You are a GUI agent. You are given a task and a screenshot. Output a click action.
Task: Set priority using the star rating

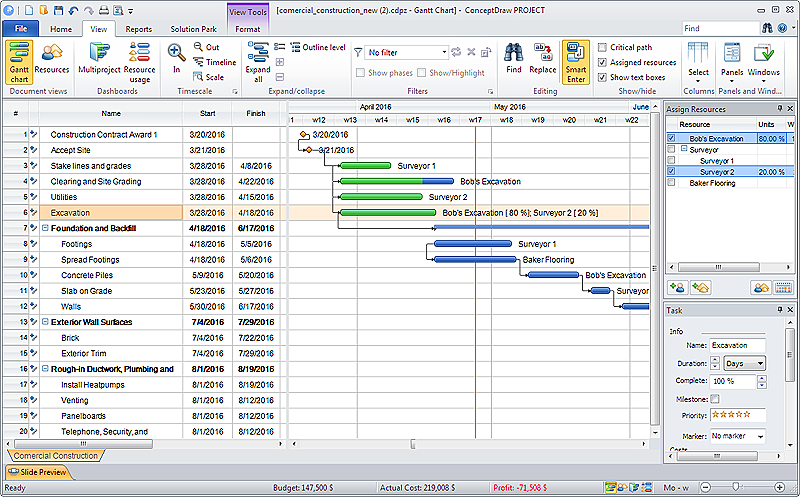pos(737,415)
